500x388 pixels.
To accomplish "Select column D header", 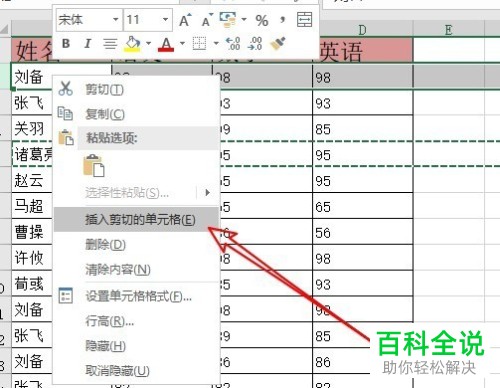I will (x=363, y=30).
